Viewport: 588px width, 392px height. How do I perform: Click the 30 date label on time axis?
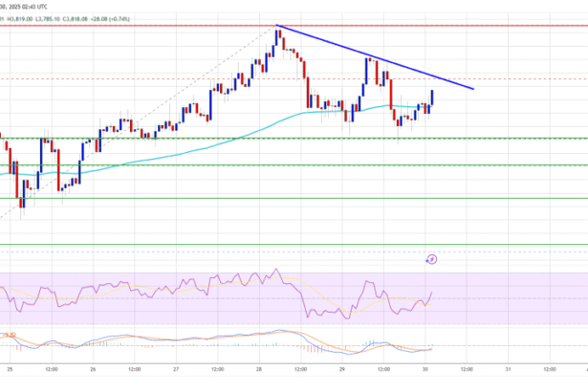pos(425,369)
